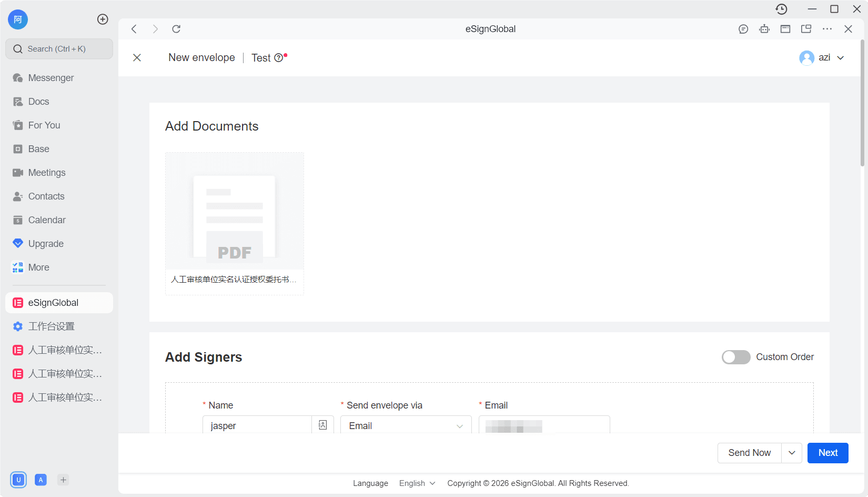Open Messenger in the sidebar
The width and height of the screenshot is (868, 497).
click(51, 78)
